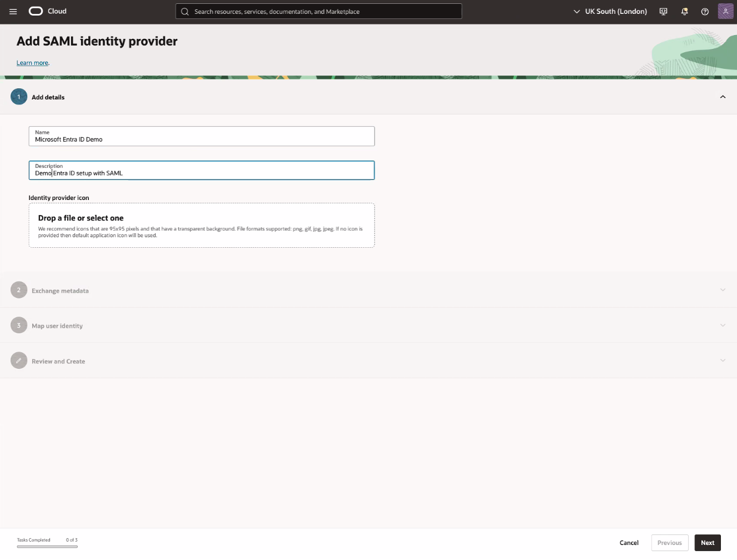Click the pencil icon on Review and Create
The height and width of the screenshot is (560, 737).
pyautogui.click(x=18, y=360)
